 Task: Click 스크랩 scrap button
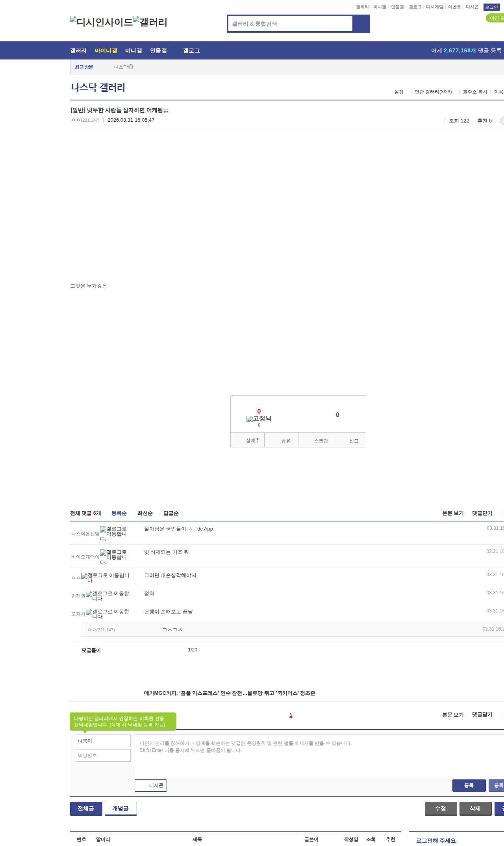(315, 440)
